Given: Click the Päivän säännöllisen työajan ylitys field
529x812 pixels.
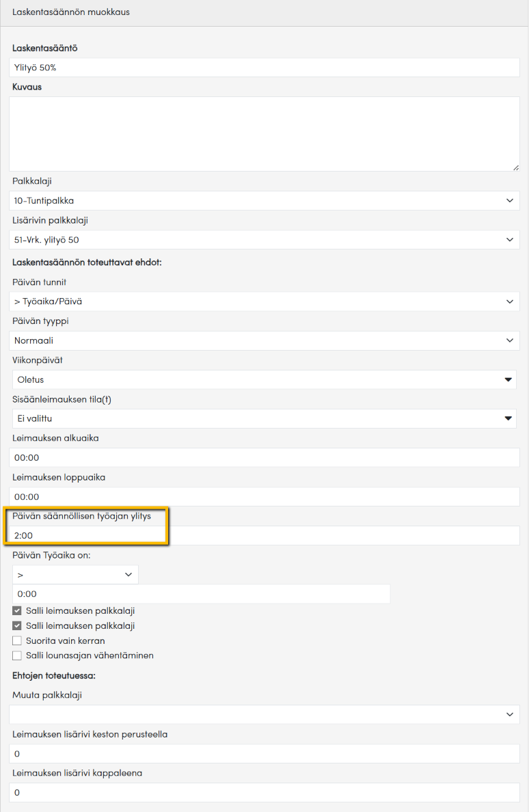Looking at the screenshot, I should 264,536.
